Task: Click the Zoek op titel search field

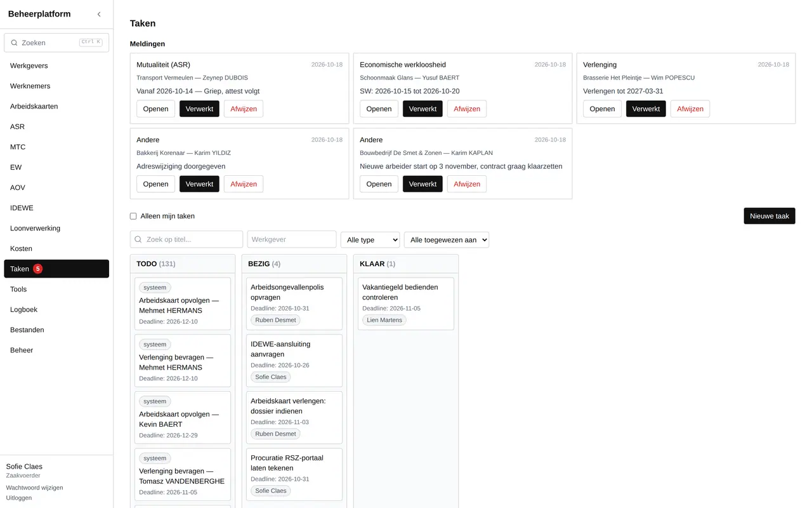Action: click(x=187, y=239)
